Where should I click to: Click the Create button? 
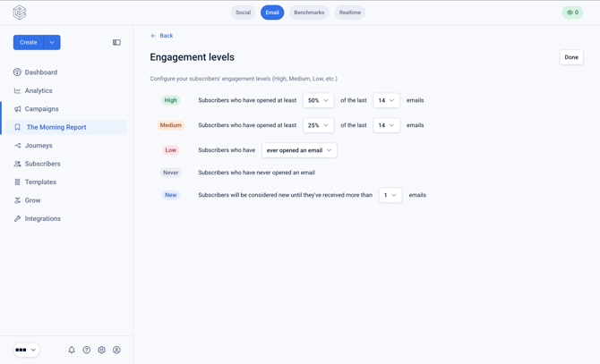coord(29,42)
